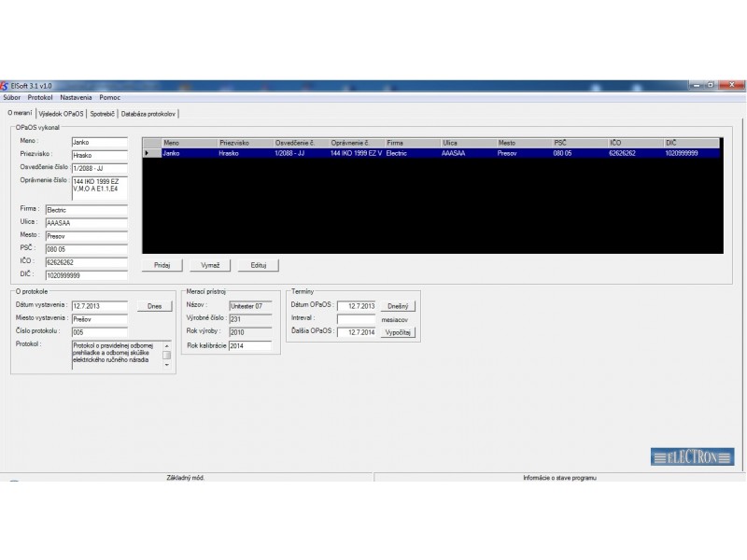
Task: Click the Názov field showing Unitester 07
Action: pyautogui.click(x=250, y=306)
